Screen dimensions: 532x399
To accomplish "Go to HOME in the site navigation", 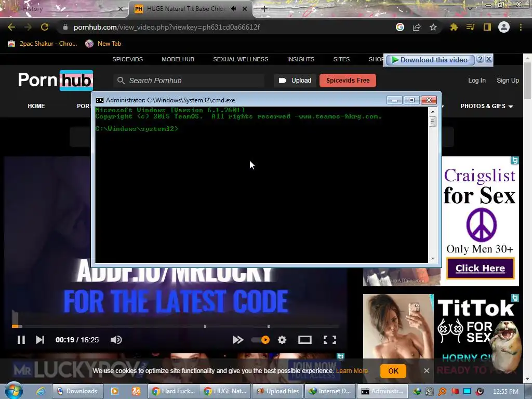I will coord(36,106).
